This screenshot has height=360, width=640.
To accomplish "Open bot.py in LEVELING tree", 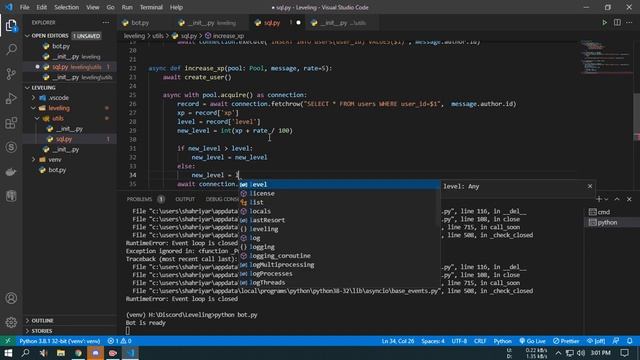I will (x=57, y=170).
